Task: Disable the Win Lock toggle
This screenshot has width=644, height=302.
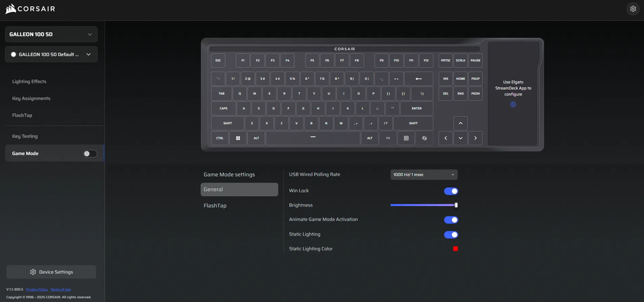Action: click(x=451, y=191)
